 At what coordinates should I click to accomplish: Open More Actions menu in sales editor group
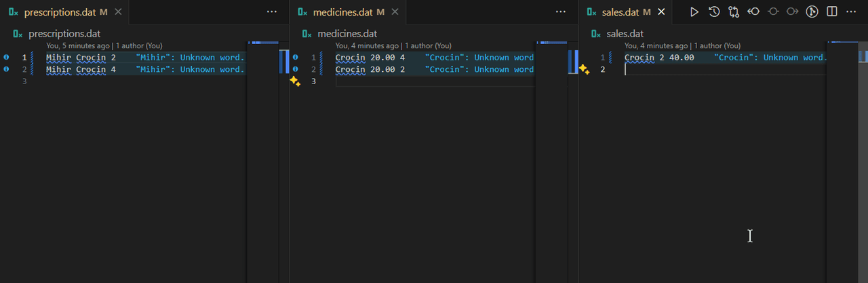[x=852, y=12]
